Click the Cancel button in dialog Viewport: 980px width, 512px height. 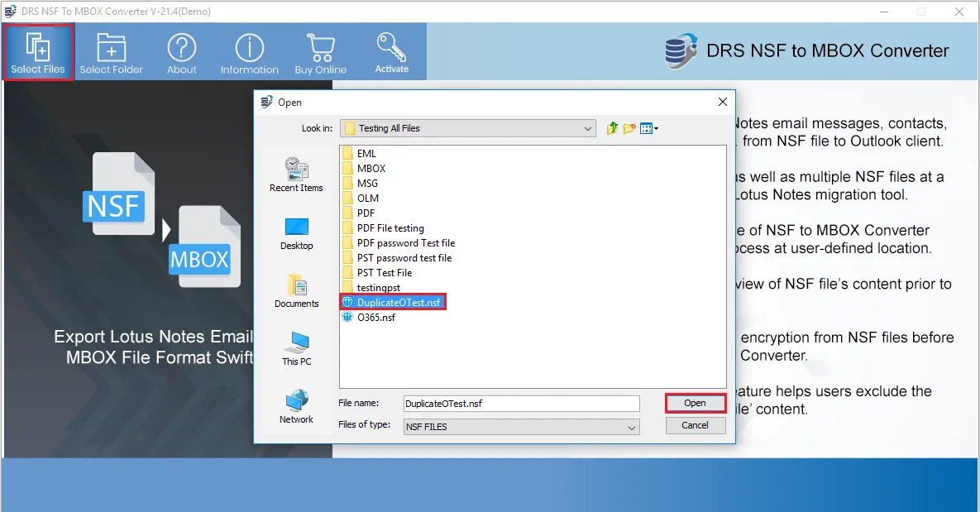pos(695,425)
